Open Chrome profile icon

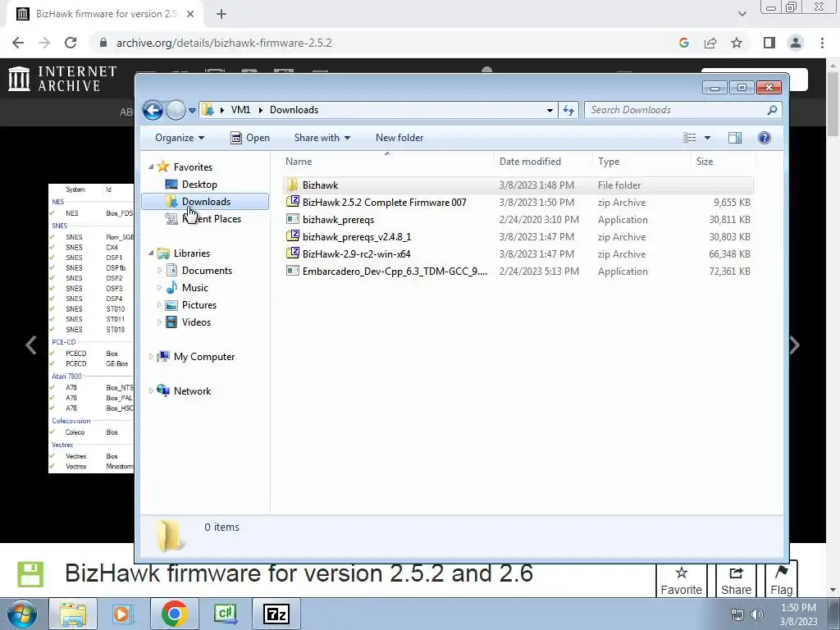796,43
